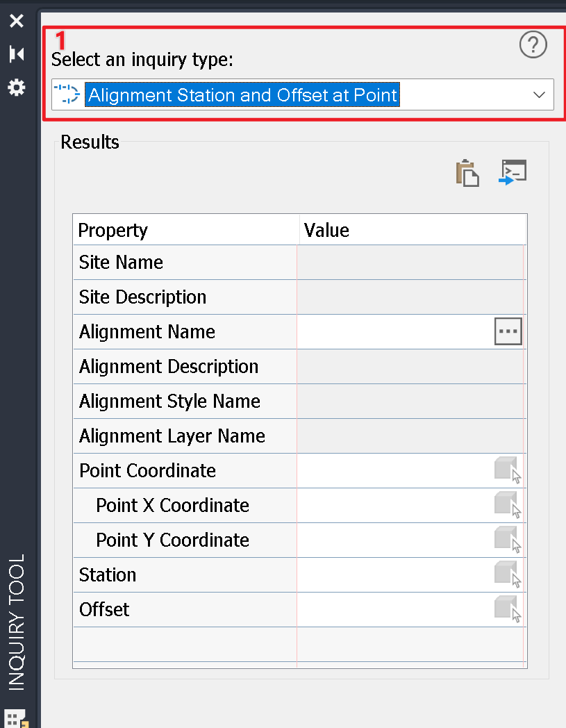The image size is (566, 728).
Task: Expand the inquiry type dropdown arrow
Action: tap(539, 95)
